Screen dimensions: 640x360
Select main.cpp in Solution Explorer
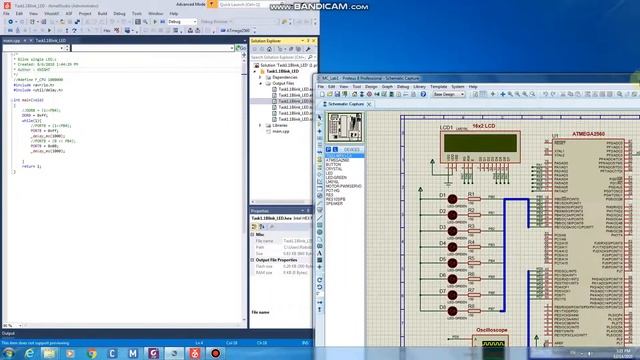coord(281,132)
